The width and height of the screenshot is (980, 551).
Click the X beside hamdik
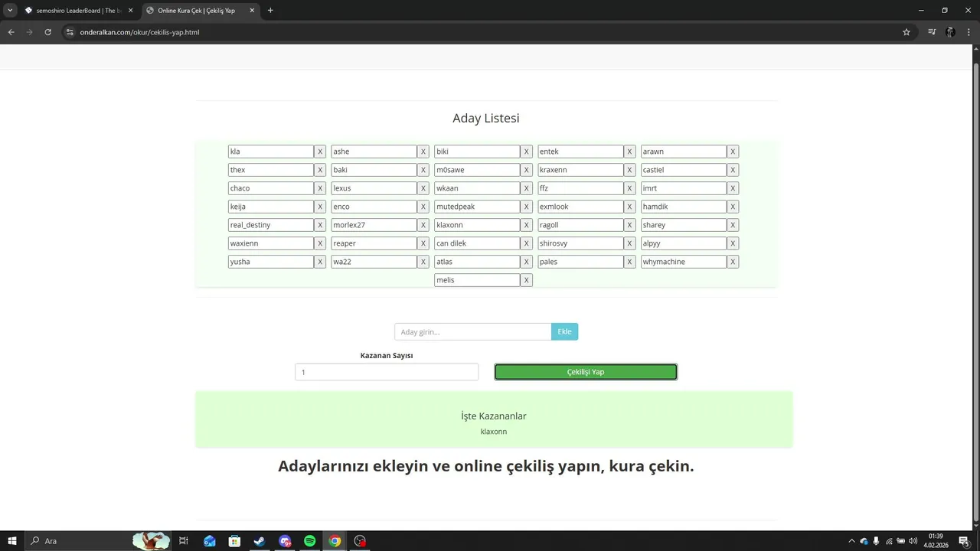pyautogui.click(x=733, y=207)
